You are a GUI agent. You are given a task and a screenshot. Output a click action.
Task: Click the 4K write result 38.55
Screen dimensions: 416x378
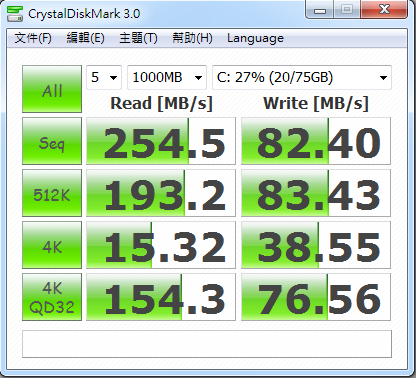[x=316, y=245]
